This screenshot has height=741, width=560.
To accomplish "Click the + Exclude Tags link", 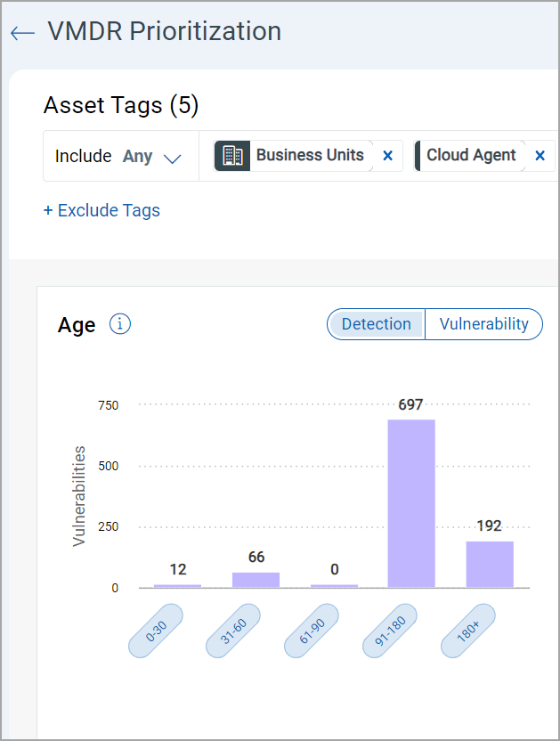I will click(101, 211).
